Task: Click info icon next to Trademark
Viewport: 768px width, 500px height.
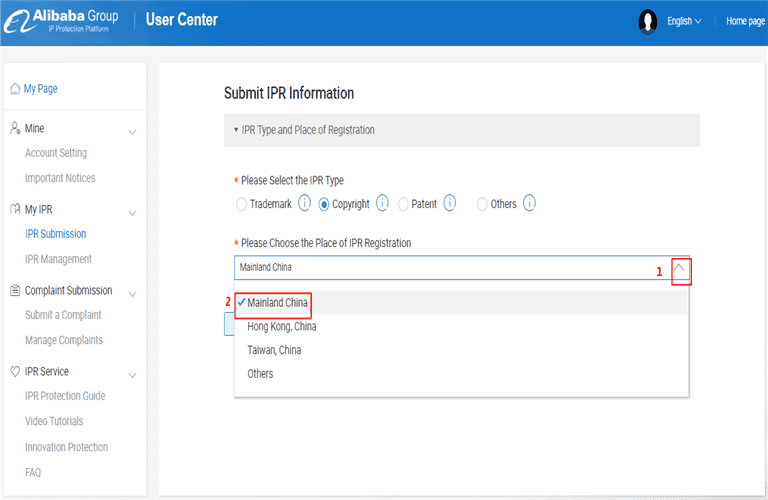Action: (x=305, y=204)
